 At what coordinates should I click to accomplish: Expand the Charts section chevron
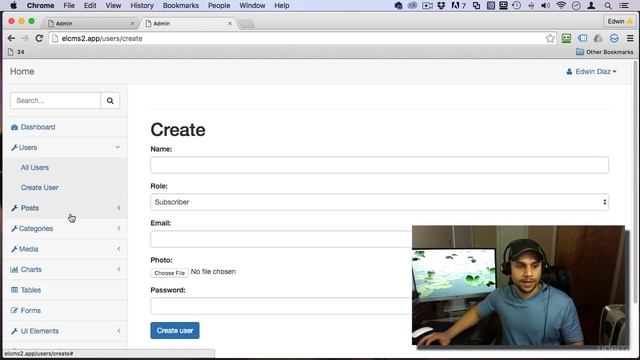[118, 269]
